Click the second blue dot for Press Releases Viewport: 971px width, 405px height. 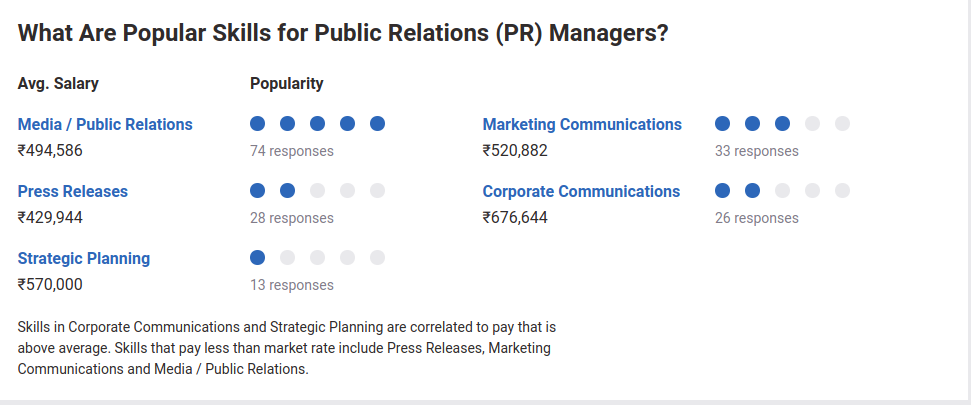[287, 191]
